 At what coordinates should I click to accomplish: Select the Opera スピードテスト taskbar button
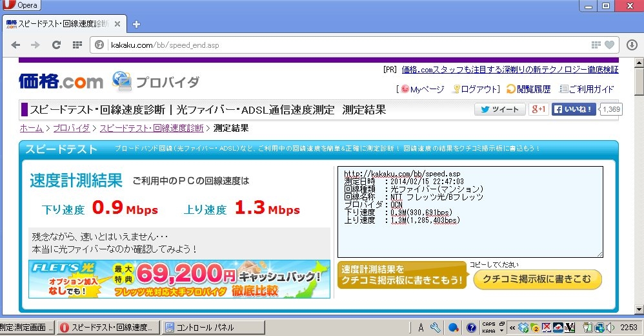[x=108, y=328]
